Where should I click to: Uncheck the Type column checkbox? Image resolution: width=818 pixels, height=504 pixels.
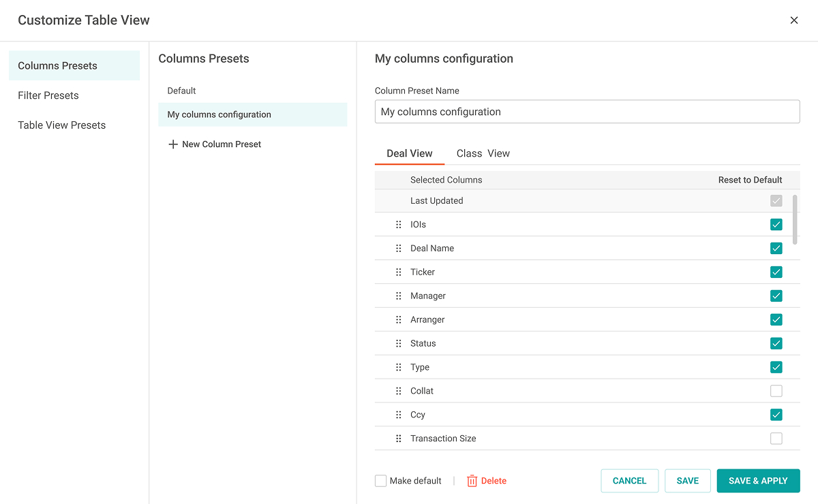click(x=776, y=368)
